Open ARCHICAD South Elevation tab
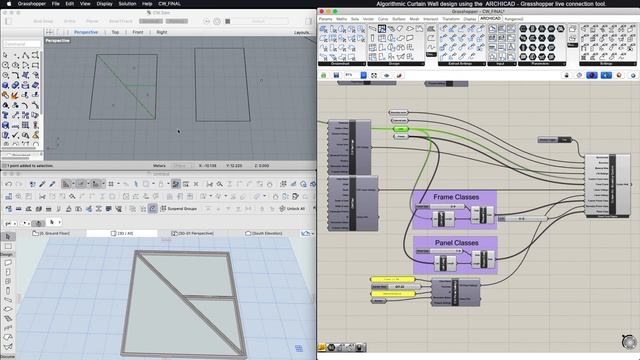Image resolution: width=640 pixels, height=360 pixels. [264, 233]
